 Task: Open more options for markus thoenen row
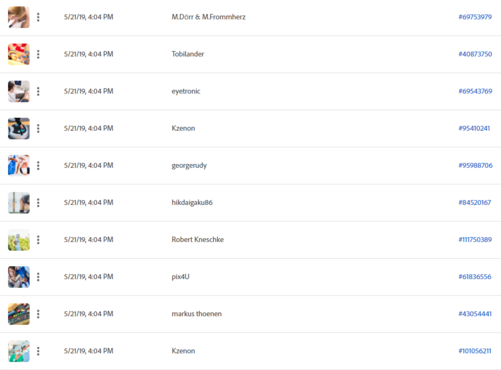pyautogui.click(x=38, y=314)
